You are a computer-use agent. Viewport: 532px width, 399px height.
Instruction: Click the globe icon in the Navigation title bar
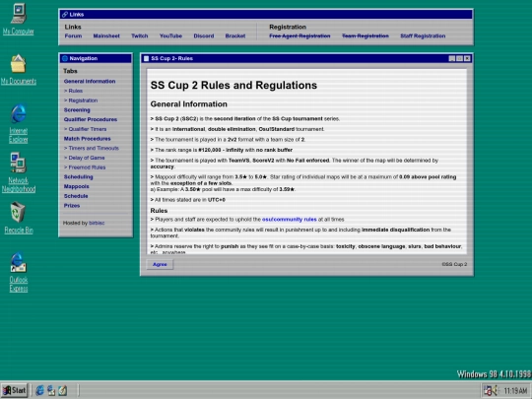coord(65,58)
